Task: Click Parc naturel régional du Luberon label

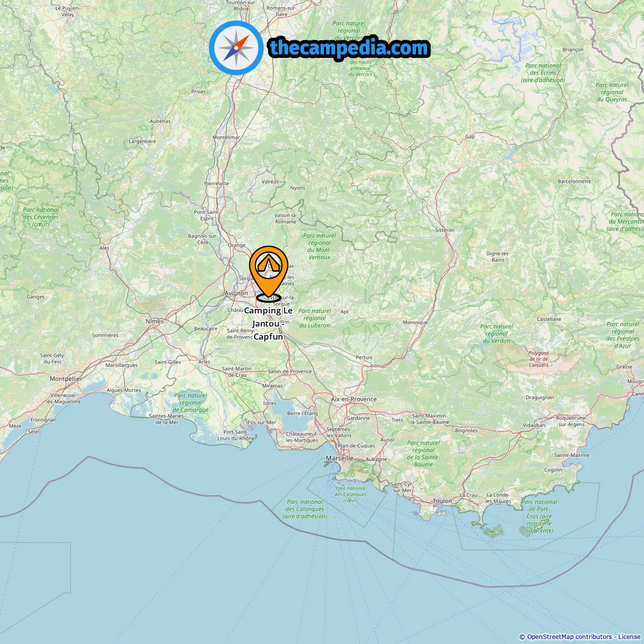Action: 314,318
